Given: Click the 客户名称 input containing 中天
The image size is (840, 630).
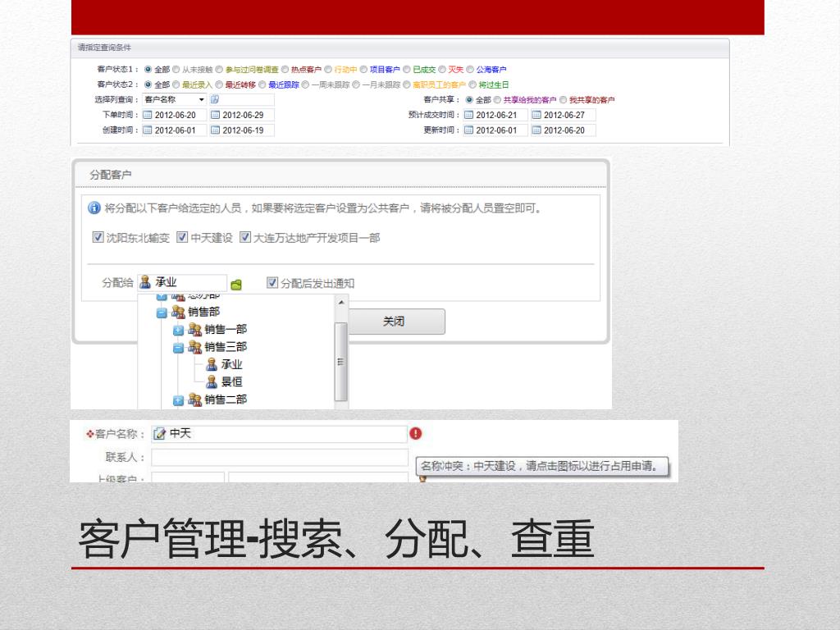Looking at the screenshot, I should pos(279,434).
